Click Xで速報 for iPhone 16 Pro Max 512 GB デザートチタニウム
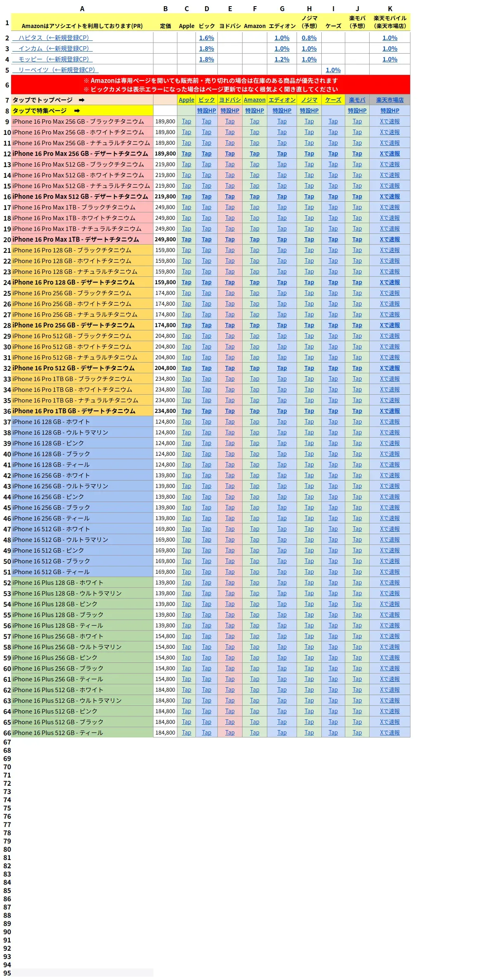This screenshot has height=980, width=495. click(x=390, y=196)
